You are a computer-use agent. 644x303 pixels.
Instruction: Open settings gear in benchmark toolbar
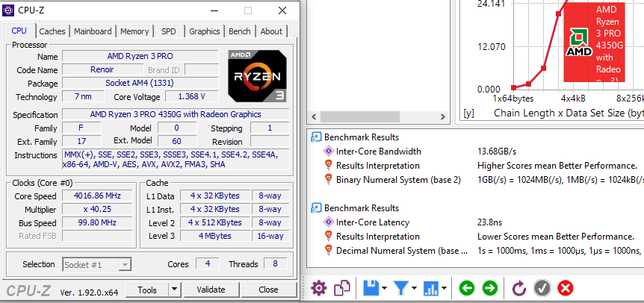click(319, 287)
